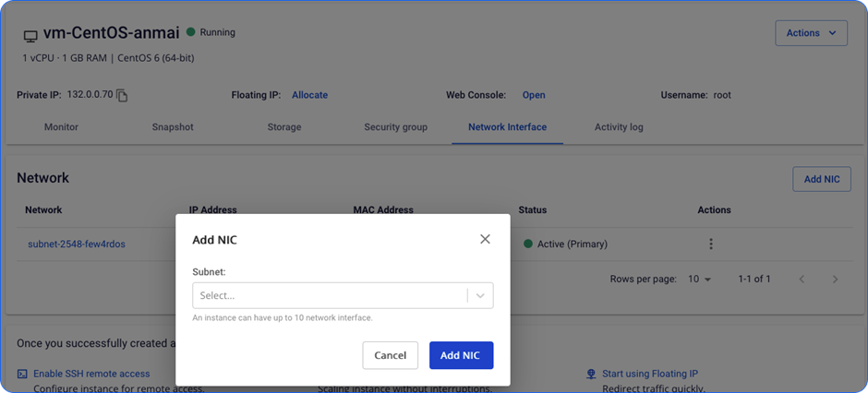The width and height of the screenshot is (868, 393).
Task: Copy the private IP address
Action: [122, 95]
